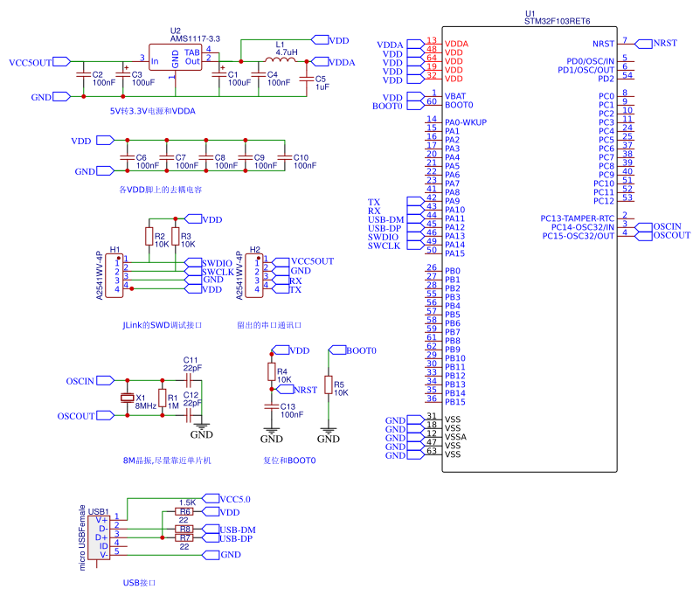Select the C2 100nF capacitor
Screen dimensions: 700x596
84,75
